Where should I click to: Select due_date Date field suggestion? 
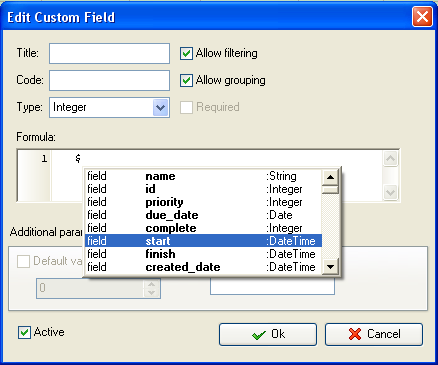pos(203,215)
